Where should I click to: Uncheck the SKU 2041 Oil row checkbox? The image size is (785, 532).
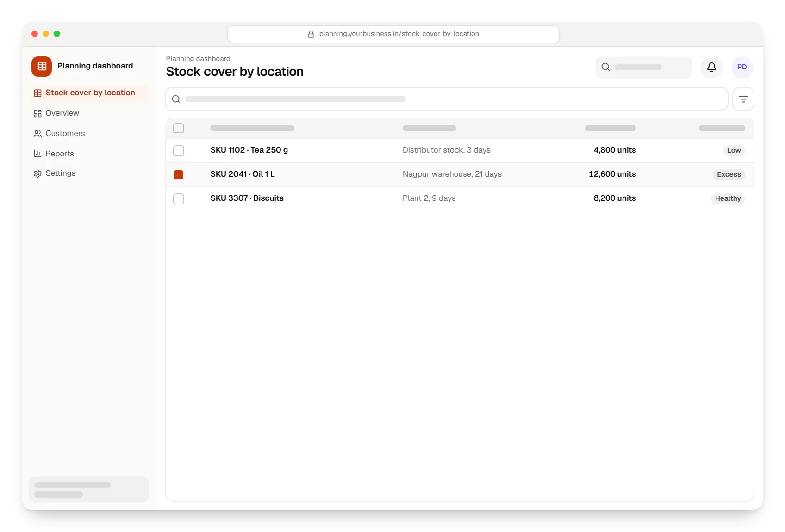point(179,174)
